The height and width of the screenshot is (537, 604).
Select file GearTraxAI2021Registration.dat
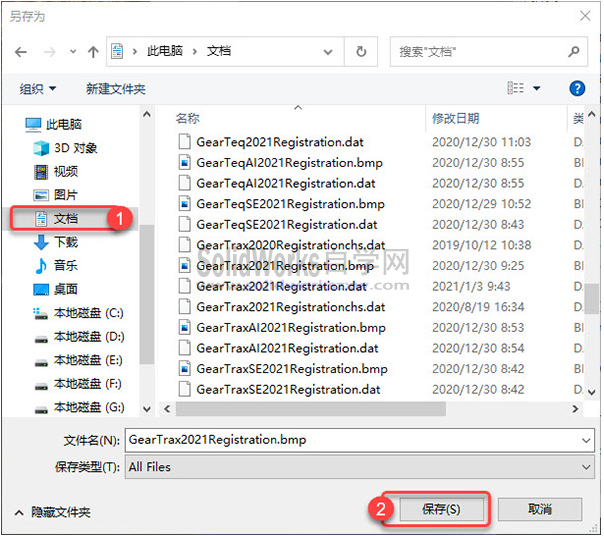287,348
